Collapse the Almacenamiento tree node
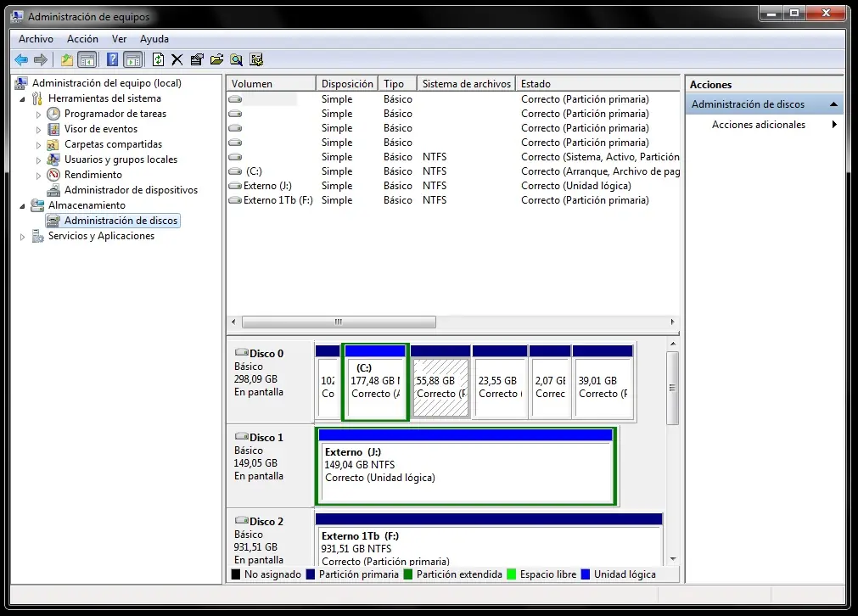The height and width of the screenshot is (616, 858). pyautogui.click(x=22, y=206)
